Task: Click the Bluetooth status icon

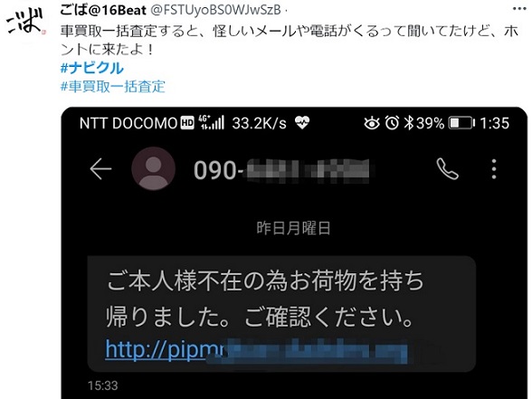Action: 409,122
